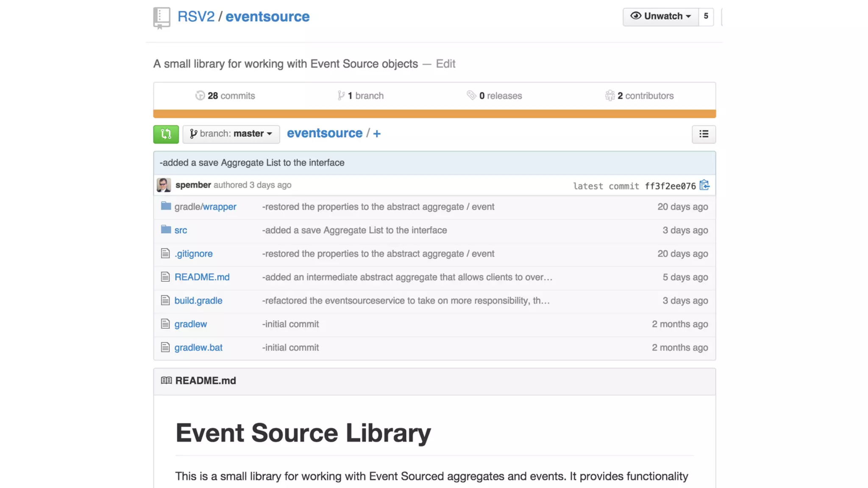This screenshot has width=868, height=488.
Task: Open the latest commit ff3f2ee076 hash
Action: 670,186
